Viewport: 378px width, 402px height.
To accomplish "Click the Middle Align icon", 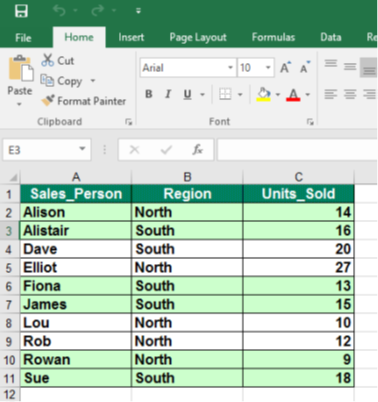I will [x=350, y=67].
